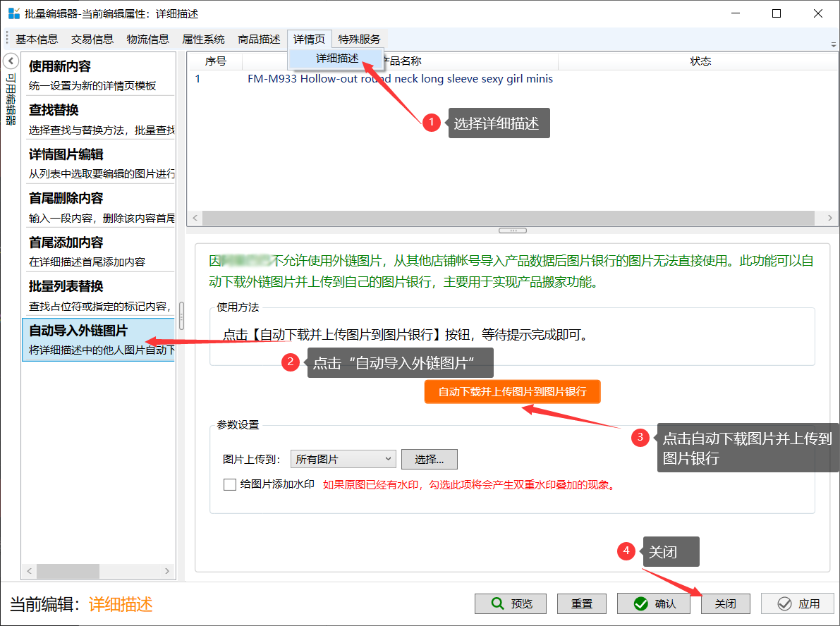Open the 特殊服务 tab
Viewport: 840px width, 626px height.
coord(359,39)
